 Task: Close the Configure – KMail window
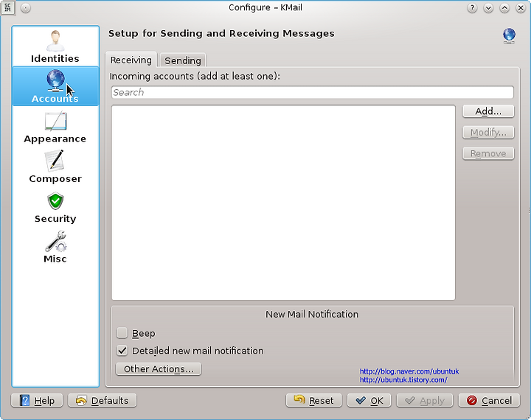[x=521, y=8]
